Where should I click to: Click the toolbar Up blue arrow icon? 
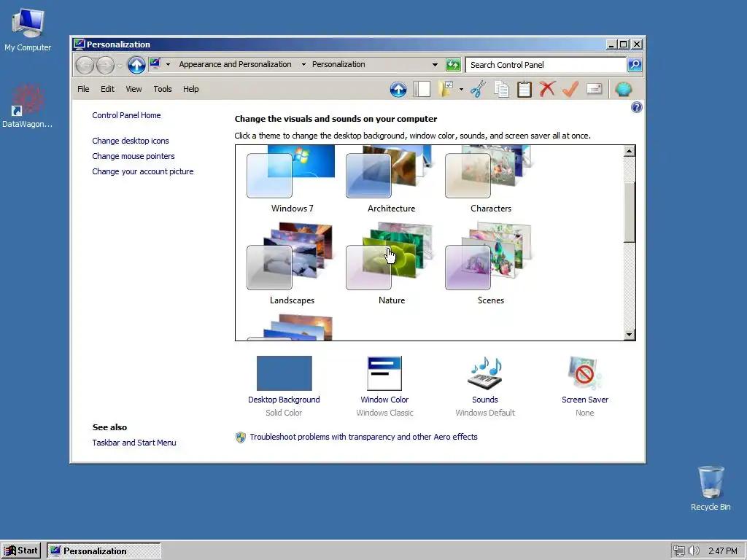(x=398, y=89)
